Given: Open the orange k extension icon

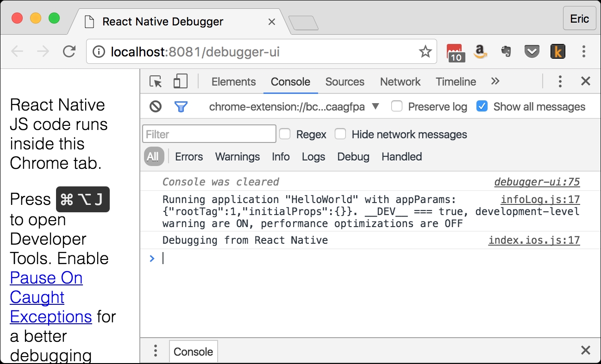Looking at the screenshot, I should pyautogui.click(x=558, y=51).
